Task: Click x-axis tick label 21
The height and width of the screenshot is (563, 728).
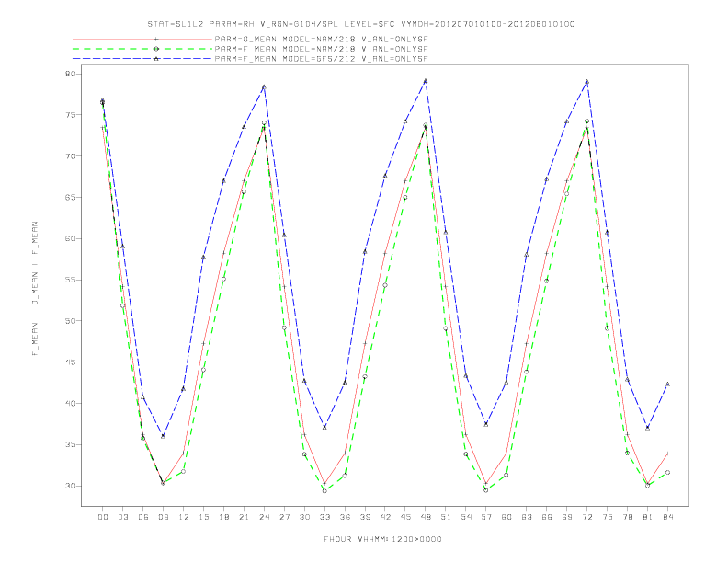Action: coord(244,517)
